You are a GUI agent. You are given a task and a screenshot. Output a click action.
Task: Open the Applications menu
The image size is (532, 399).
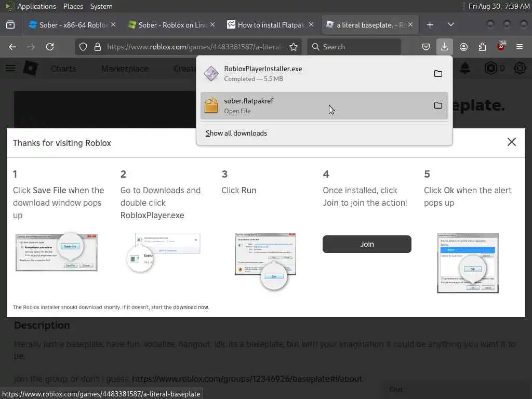click(37, 6)
